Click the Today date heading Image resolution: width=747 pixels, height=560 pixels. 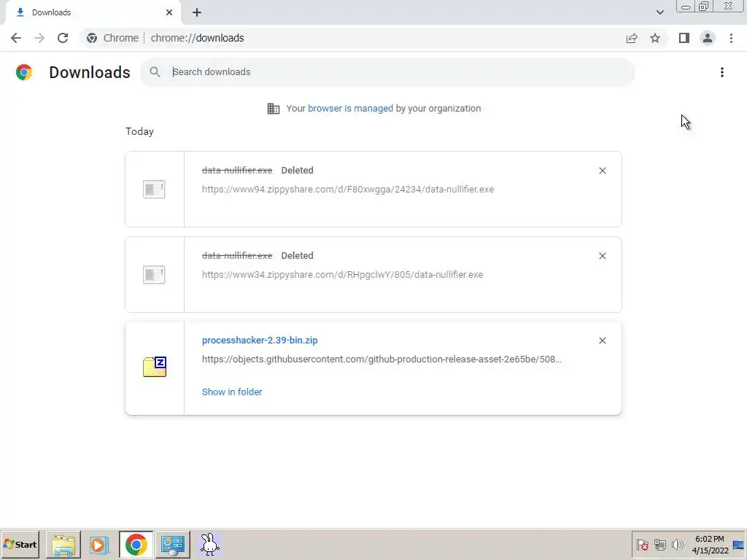click(x=139, y=131)
